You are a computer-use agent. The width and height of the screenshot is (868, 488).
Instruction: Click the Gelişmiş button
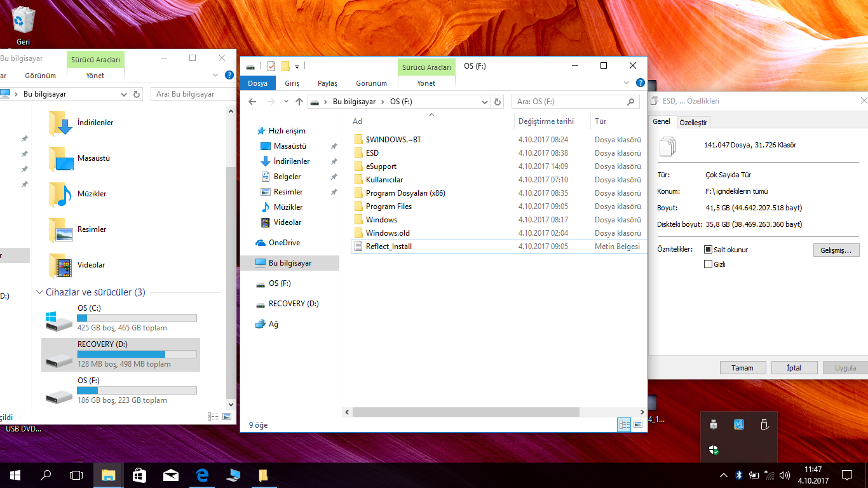point(836,250)
